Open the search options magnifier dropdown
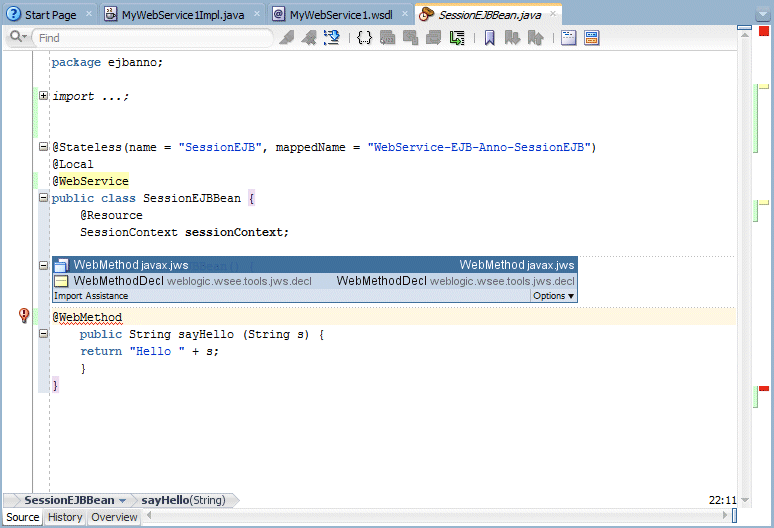774x528 pixels. pos(18,37)
